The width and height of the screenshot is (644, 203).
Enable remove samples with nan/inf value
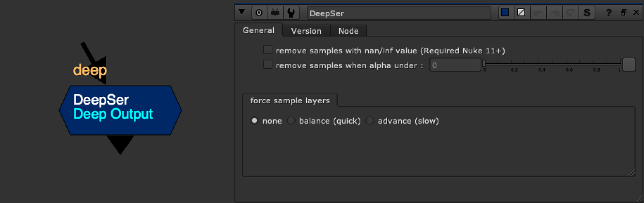point(268,50)
